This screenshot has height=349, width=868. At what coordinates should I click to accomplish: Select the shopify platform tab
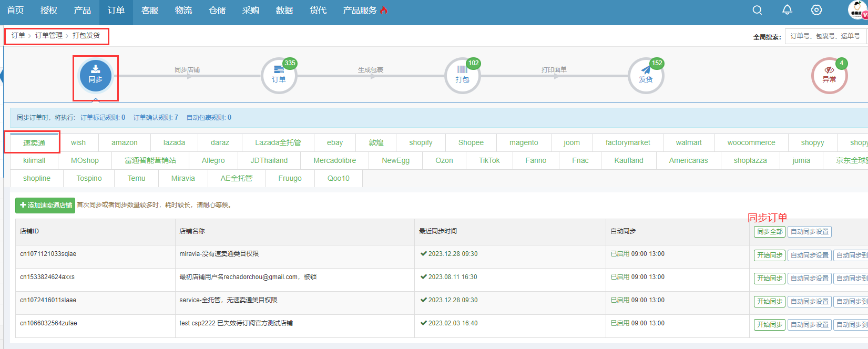click(x=421, y=142)
